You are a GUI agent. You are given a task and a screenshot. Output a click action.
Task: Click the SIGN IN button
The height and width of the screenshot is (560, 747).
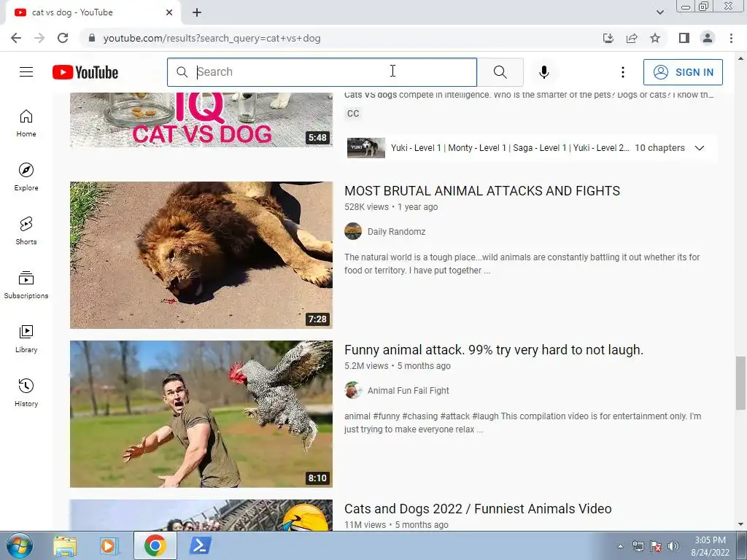(x=683, y=72)
